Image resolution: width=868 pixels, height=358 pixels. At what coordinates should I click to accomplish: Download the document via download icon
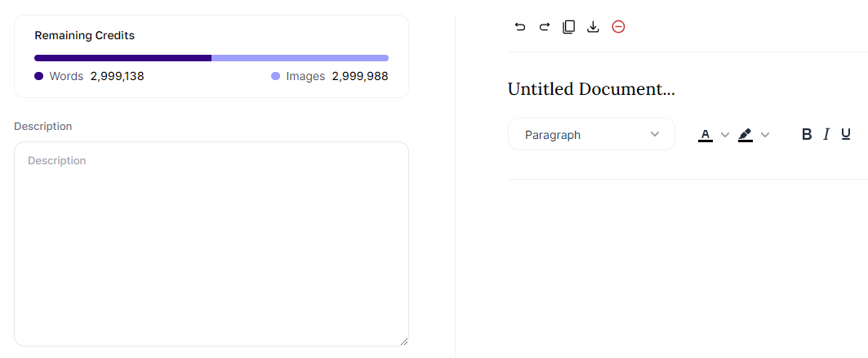[593, 27]
